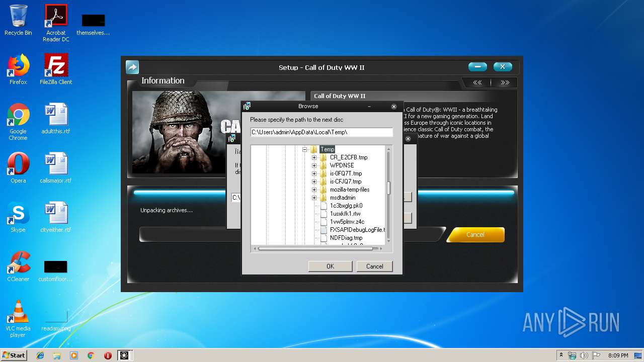Screen dimensions: 644x362
Task: Click the is-CFJQ7.tmp folder icon
Action: (x=324, y=182)
